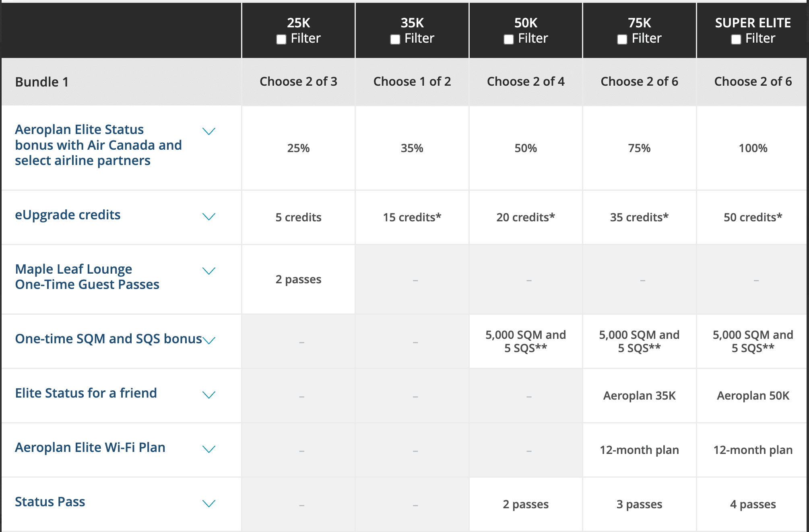This screenshot has height=532, width=809.
Task: Click chevron beside Maple Leaf Lounge passes
Action: (x=209, y=271)
